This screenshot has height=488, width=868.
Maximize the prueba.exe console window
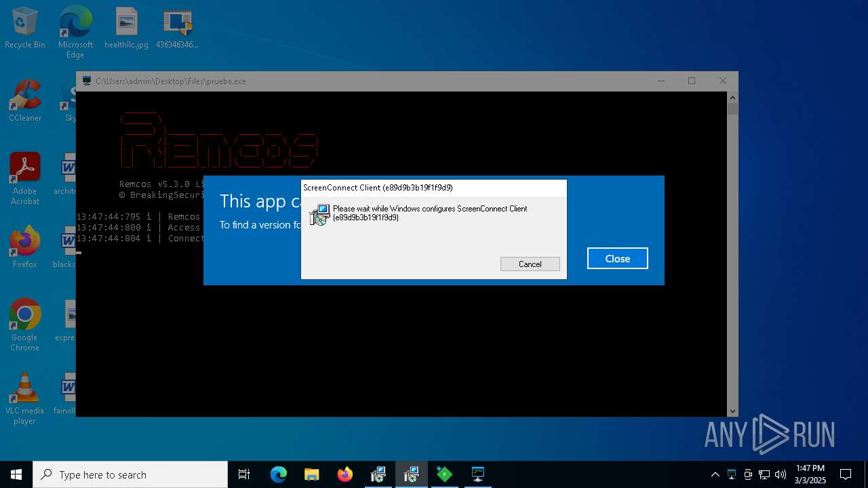pos(692,81)
